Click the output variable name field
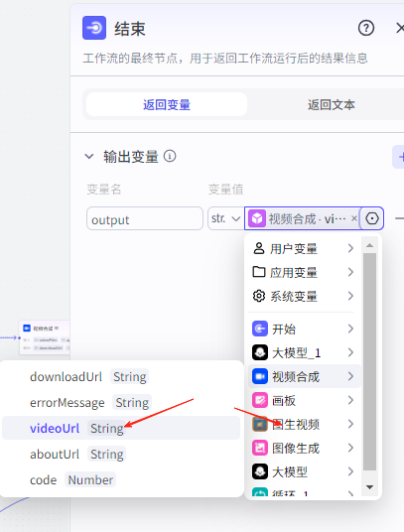Image resolution: width=404 pixels, height=532 pixels. pyautogui.click(x=145, y=218)
